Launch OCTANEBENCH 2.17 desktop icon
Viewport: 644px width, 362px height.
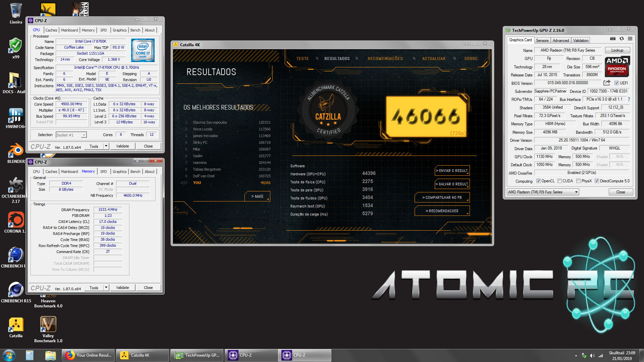click(15, 190)
